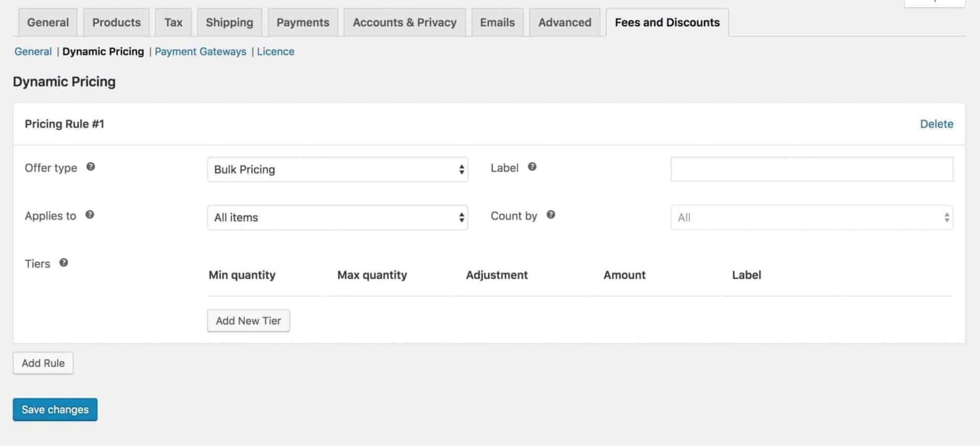
Task: Save changes to the settings
Action: (55, 410)
